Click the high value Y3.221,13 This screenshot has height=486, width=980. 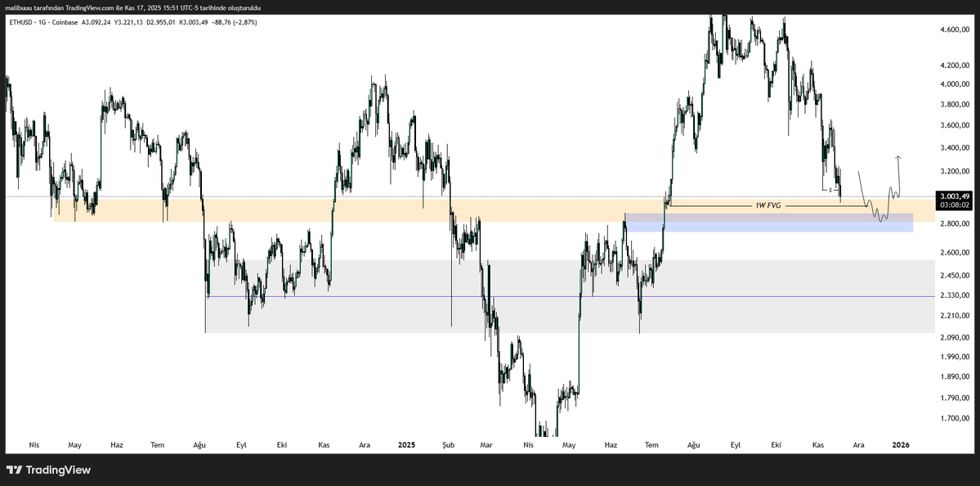tap(128, 22)
